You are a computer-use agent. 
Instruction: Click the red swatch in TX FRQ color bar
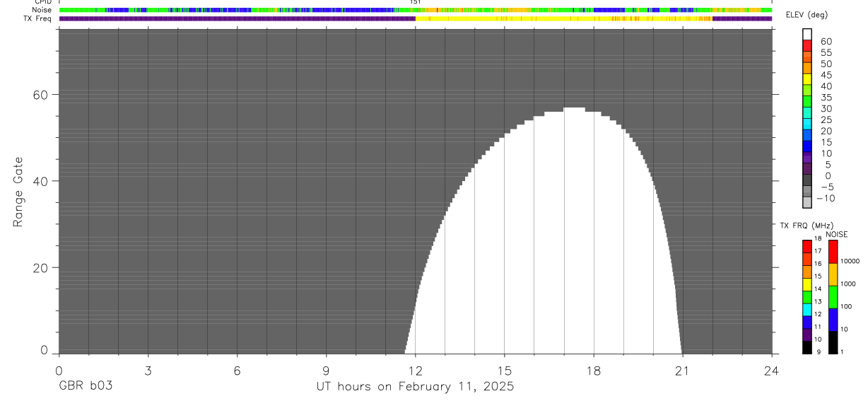807,247
